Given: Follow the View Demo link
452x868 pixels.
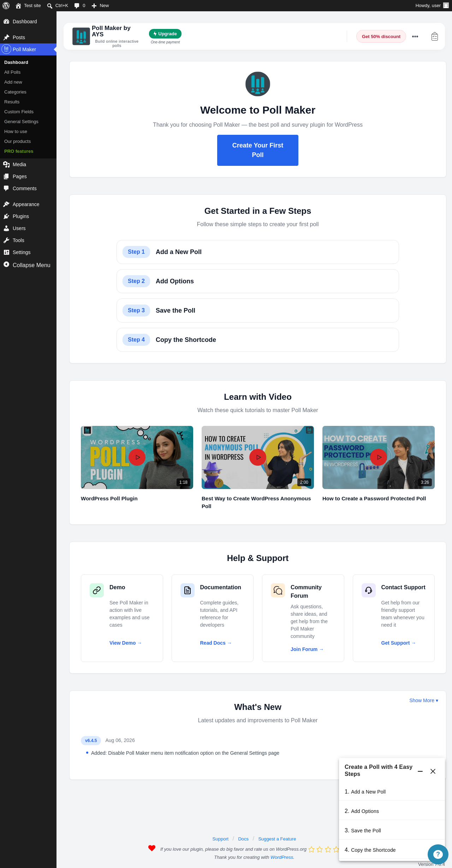Looking at the screenshot, I should click(x=125, y=643).
